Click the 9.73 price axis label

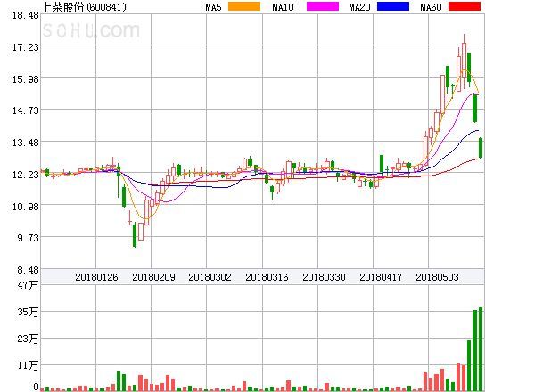point(29,238)
